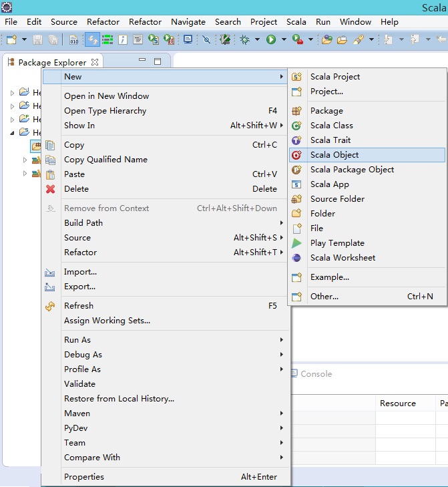Open the Search toolbar dropdown arrow

[x=371, y=40]
